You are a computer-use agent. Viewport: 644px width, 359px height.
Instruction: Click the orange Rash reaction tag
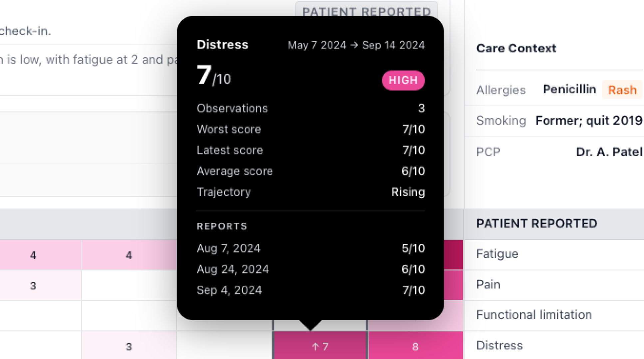click(x=622, y=90)
